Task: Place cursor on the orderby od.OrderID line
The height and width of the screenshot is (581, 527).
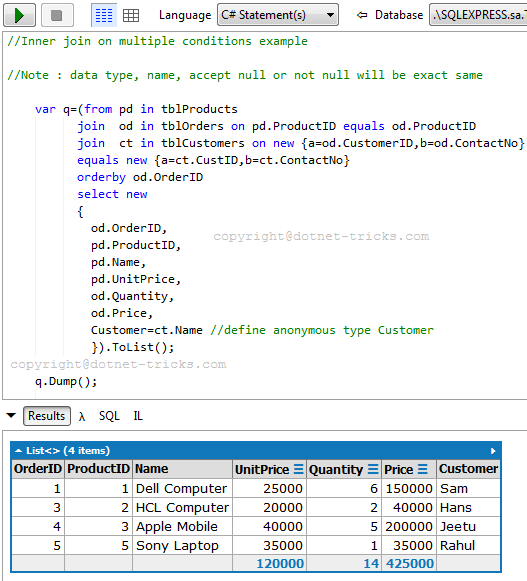Action: point(140,177)
